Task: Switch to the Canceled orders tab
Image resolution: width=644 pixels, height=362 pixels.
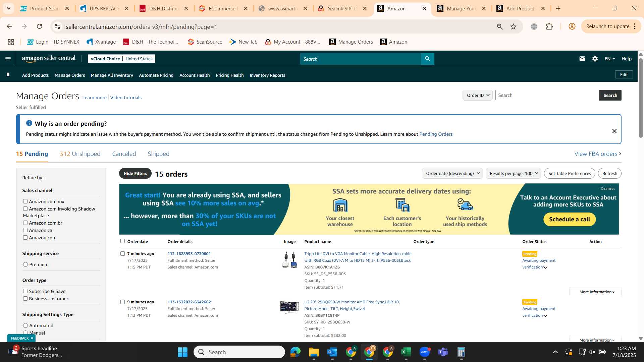Action: click(124, 154)
